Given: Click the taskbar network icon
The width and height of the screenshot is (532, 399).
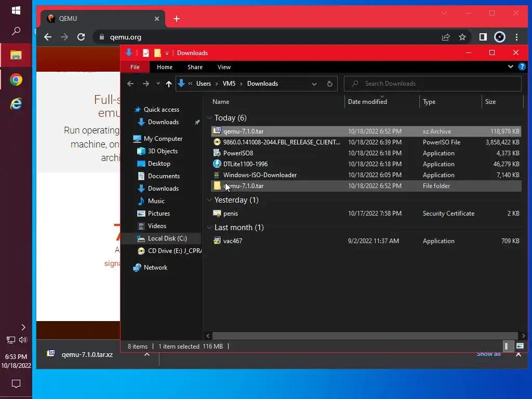Looking at the screenshot, I should [10, 340].
